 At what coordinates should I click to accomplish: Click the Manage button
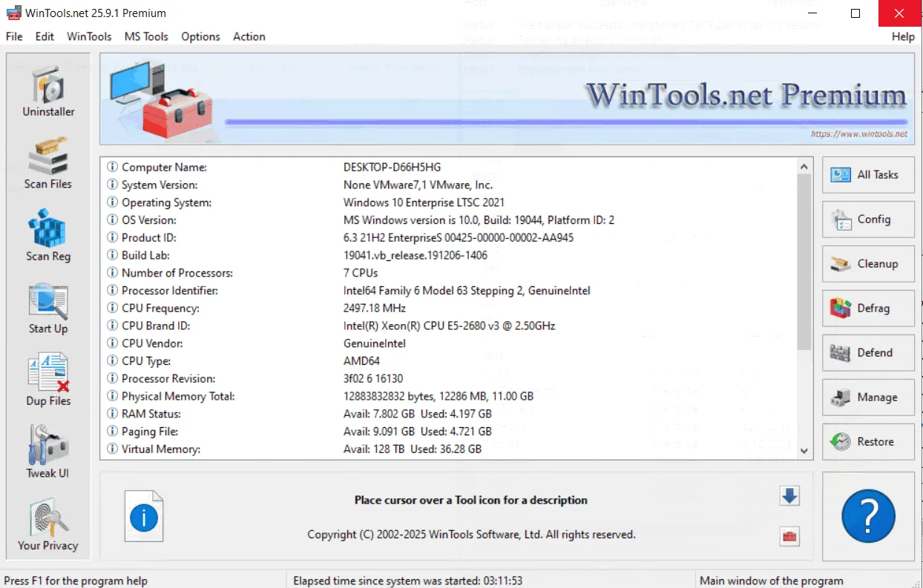click(x=868, y=397)
